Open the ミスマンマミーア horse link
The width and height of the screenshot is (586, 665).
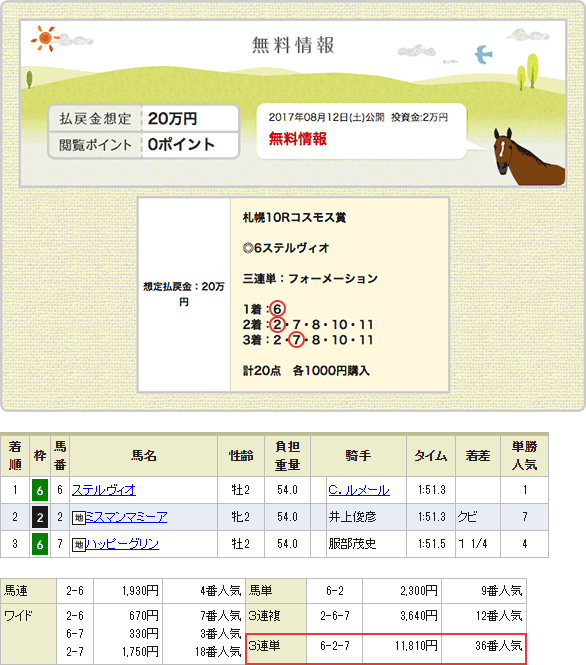click(126, 517)
